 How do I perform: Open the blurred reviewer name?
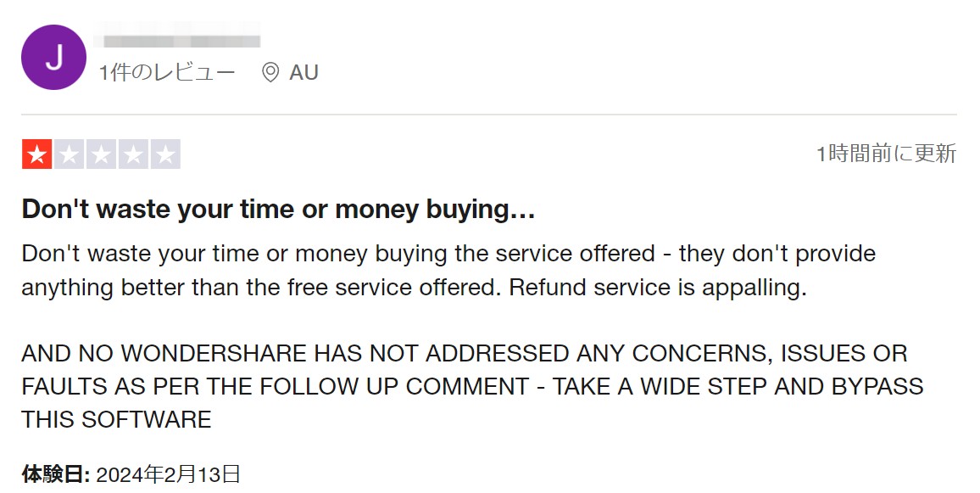(x=177, y=35)
